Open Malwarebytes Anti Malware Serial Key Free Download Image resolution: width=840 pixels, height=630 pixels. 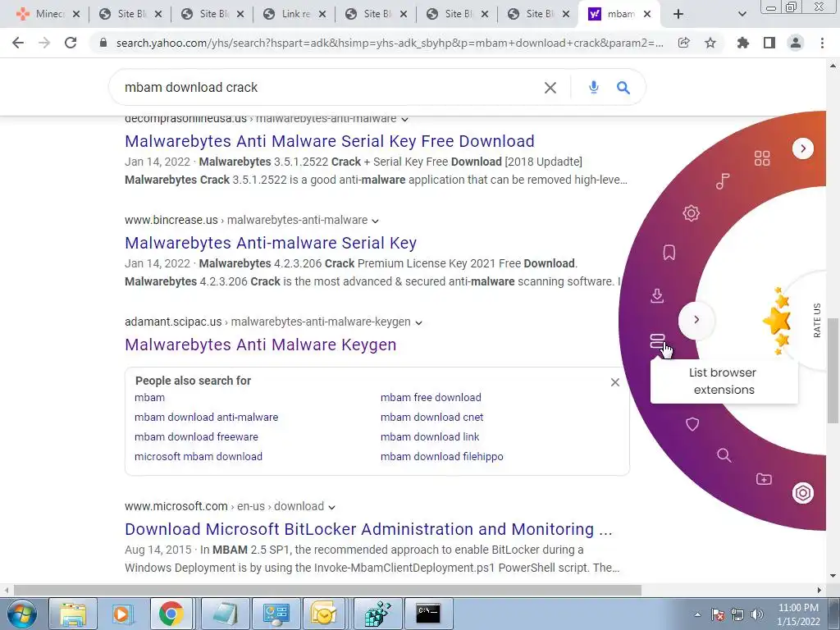[330, 141]
